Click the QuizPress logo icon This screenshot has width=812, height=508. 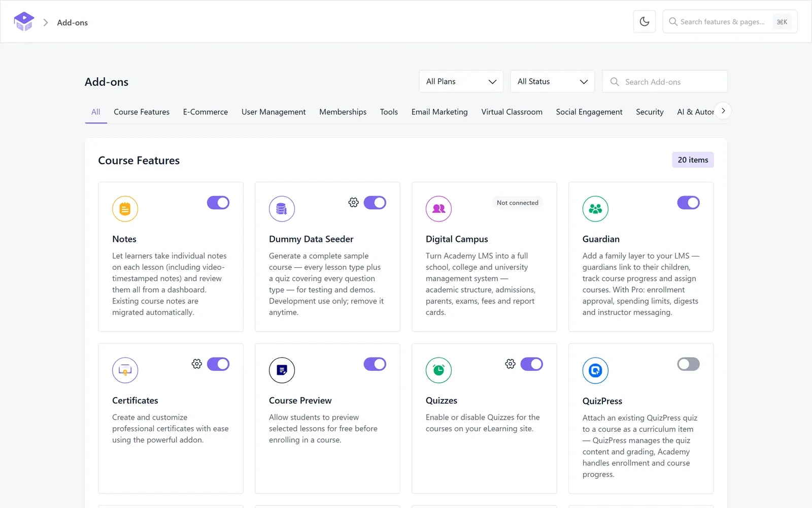[595, 370]
